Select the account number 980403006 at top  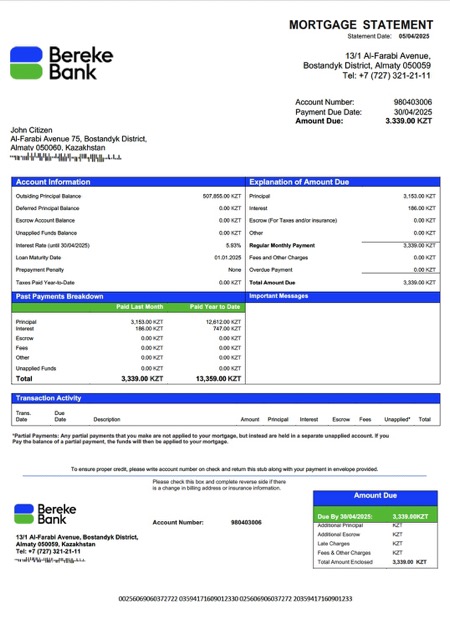(412, 102)
